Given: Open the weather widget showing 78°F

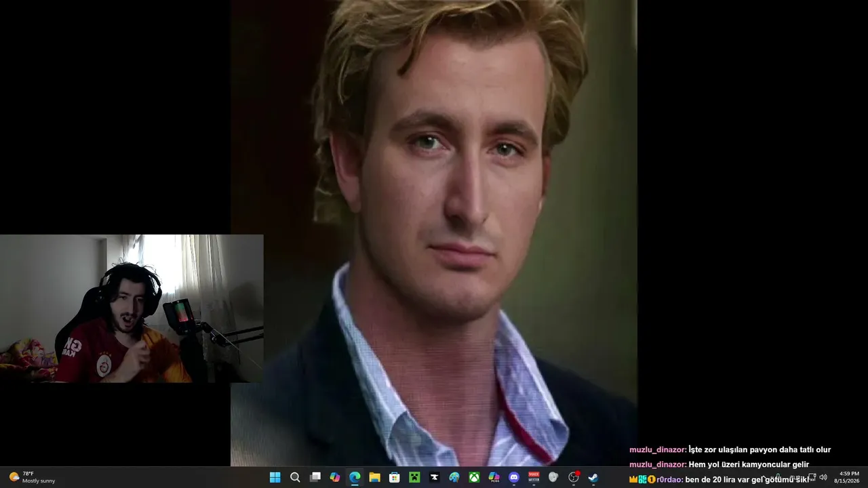Looking at the screenshot, I should click(32, 477).
